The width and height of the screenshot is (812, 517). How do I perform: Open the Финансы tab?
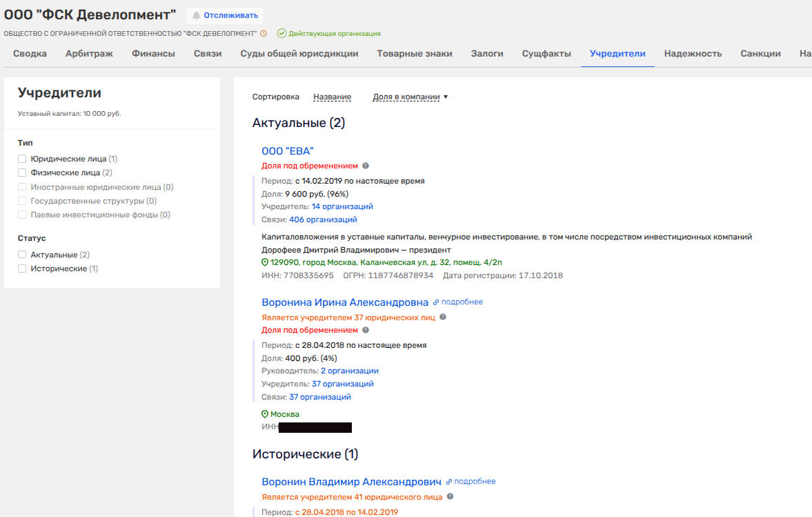tap(153, 54)
